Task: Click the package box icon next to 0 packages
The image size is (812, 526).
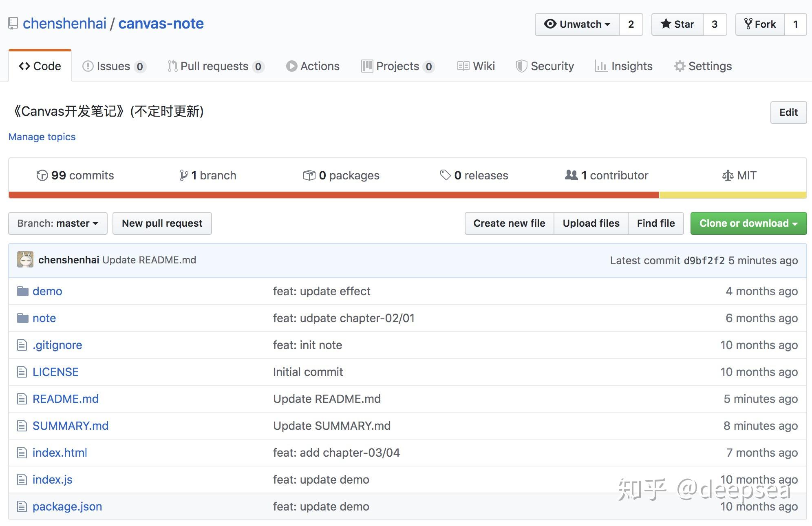Action: coord(309,175)
